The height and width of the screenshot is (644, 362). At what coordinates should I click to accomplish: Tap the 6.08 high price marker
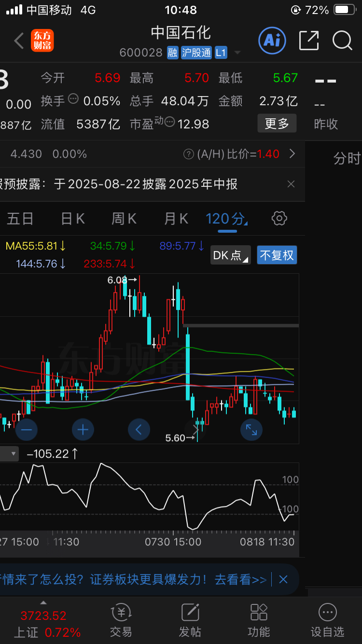[x=122, y=280]
